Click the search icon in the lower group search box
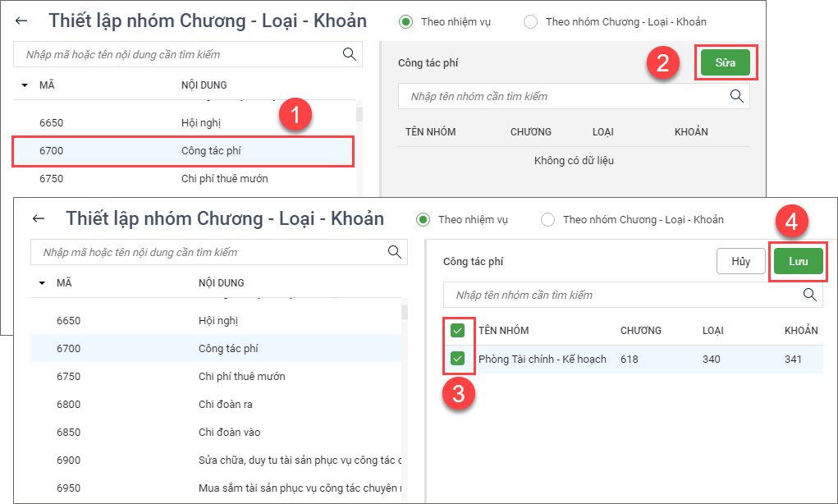 coord(809,295)
